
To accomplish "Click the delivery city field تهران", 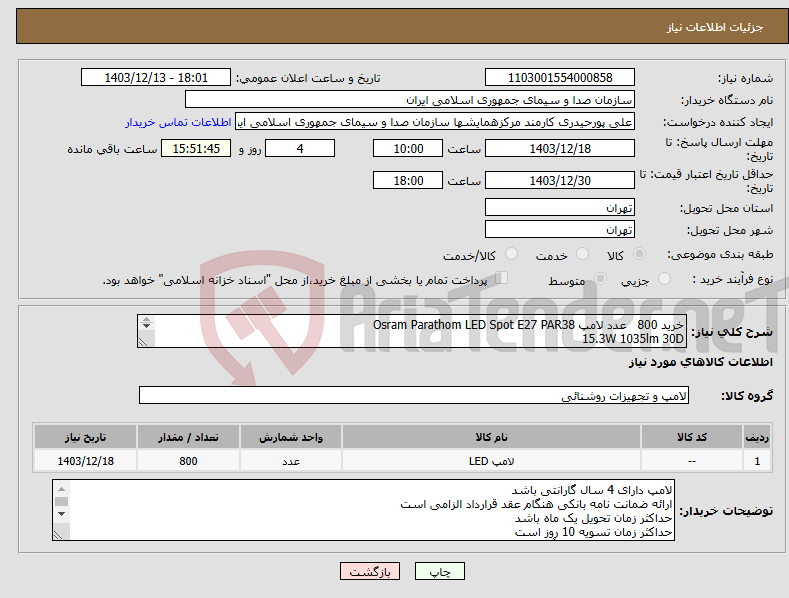I will pos(560,230).
